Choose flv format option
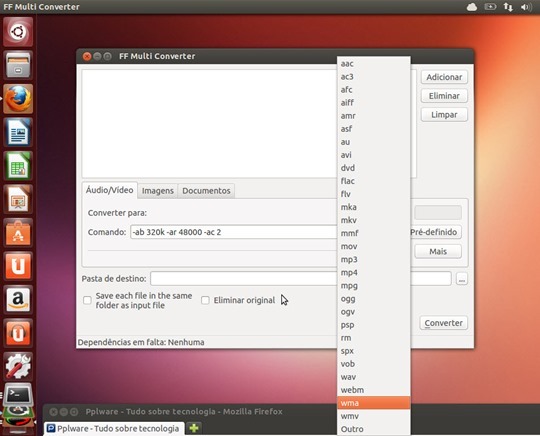 374,194
